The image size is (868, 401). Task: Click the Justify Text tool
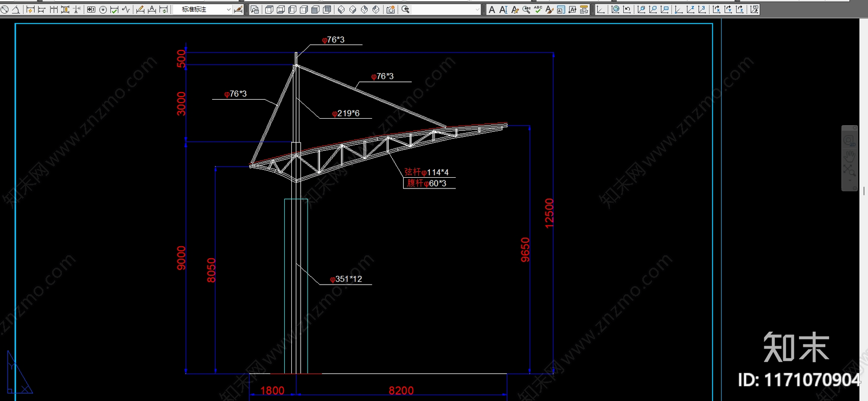click(572, 9)
